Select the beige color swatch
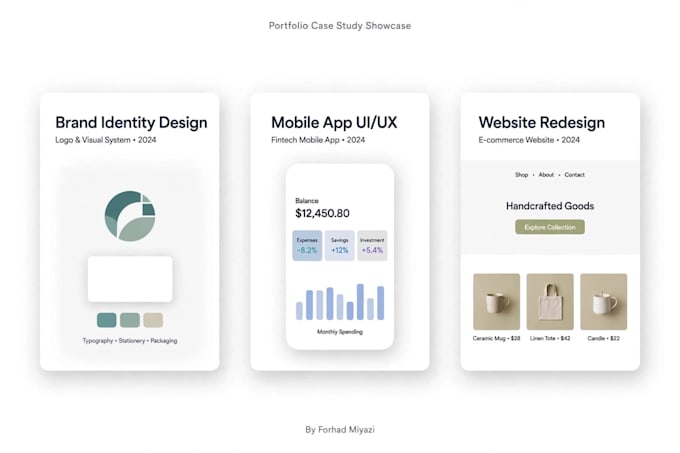 [153, 320]
